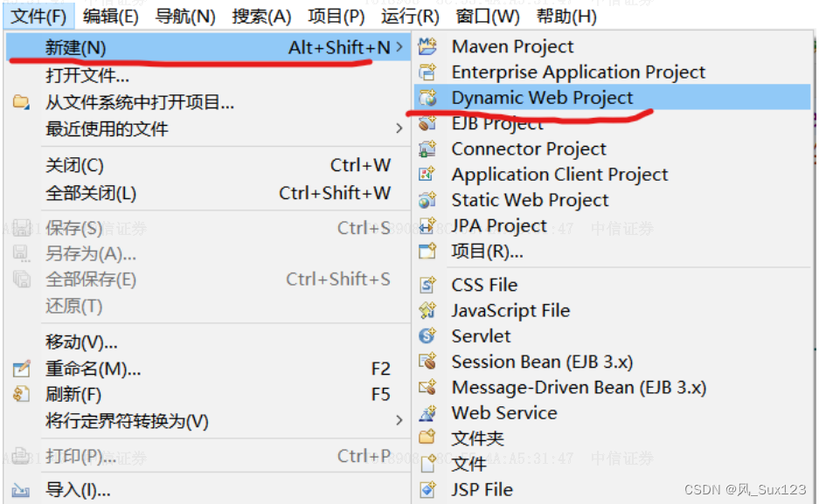
Task: Click the Dynamic Web Project globe icon
Action: (x=427, y=98)
